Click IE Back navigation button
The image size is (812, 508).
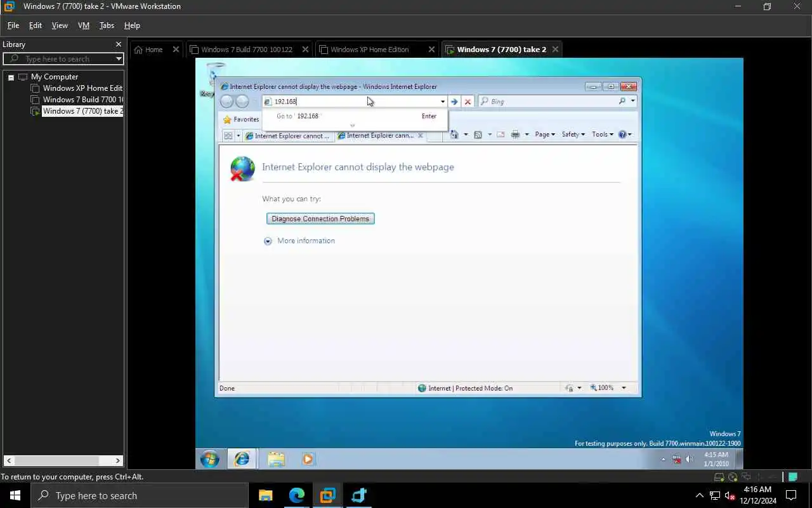click(x=226, y=102)
